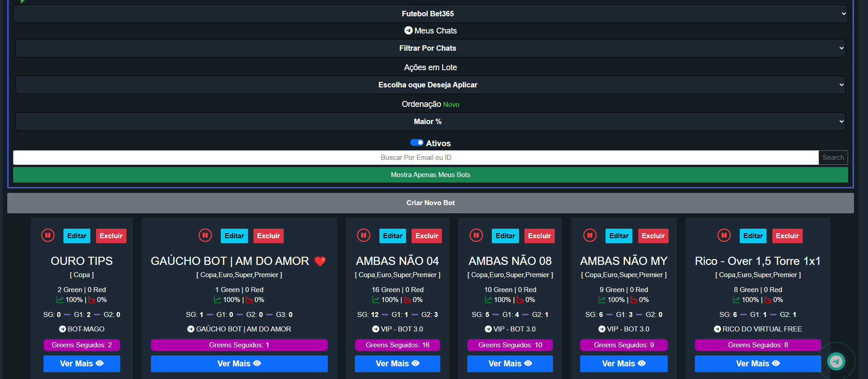This screenshot has width=868, height=379.
Task: Open the Maior % ordering dropdown
Action: pyautogui.click(x=431, y=121)
